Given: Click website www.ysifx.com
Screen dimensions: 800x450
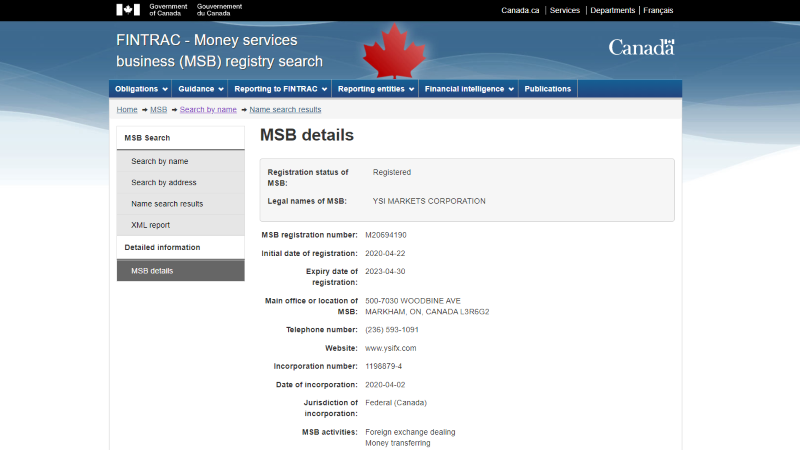Looking at the screenshot, I should (391, 348).
